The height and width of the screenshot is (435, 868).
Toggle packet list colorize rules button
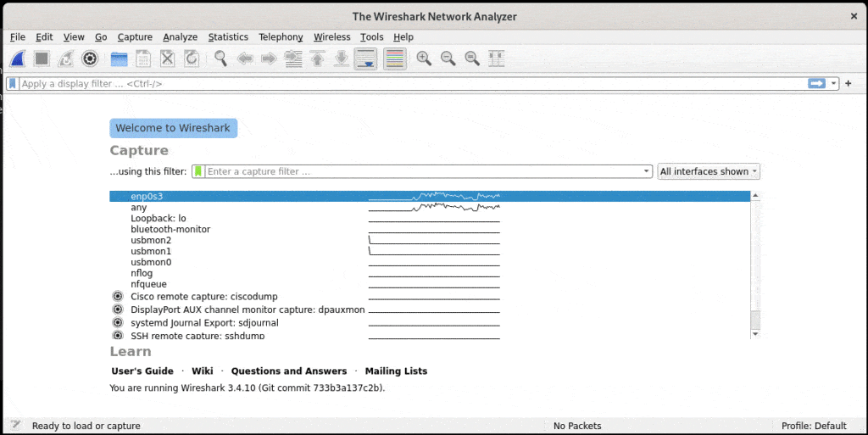point(395,59)
